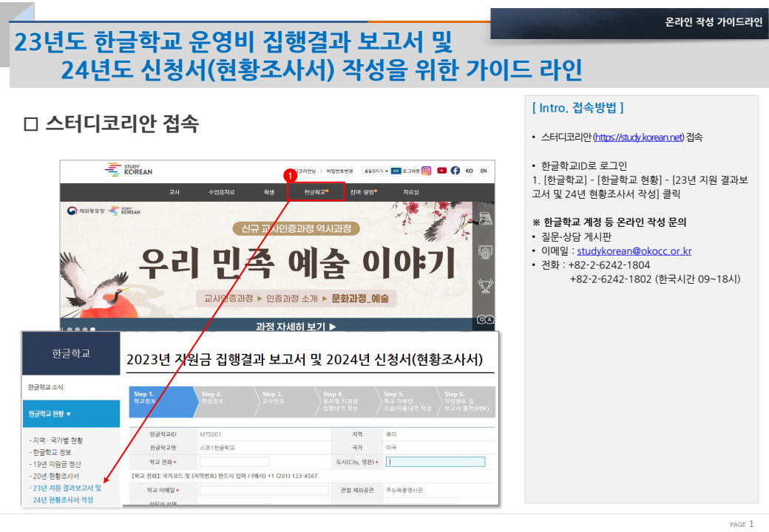769x532 pixels.
Task: Open the 한글학교 menu
Action: coord(316,192)
